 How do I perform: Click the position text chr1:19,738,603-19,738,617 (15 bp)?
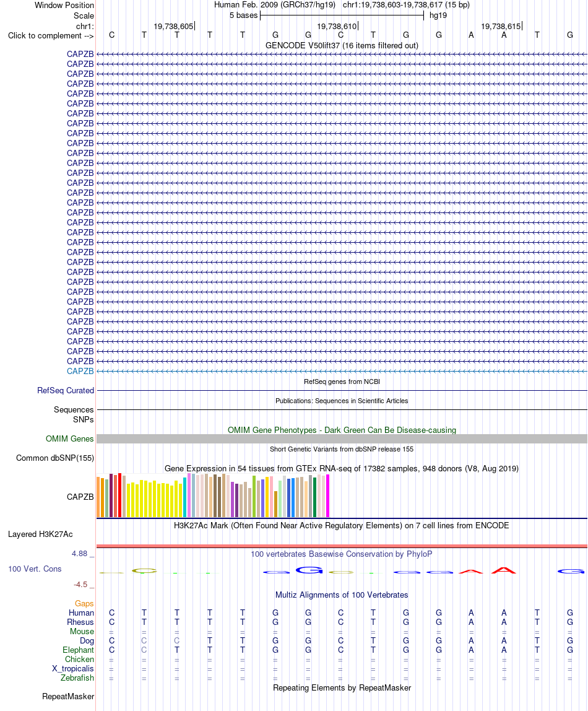point(406,4)
